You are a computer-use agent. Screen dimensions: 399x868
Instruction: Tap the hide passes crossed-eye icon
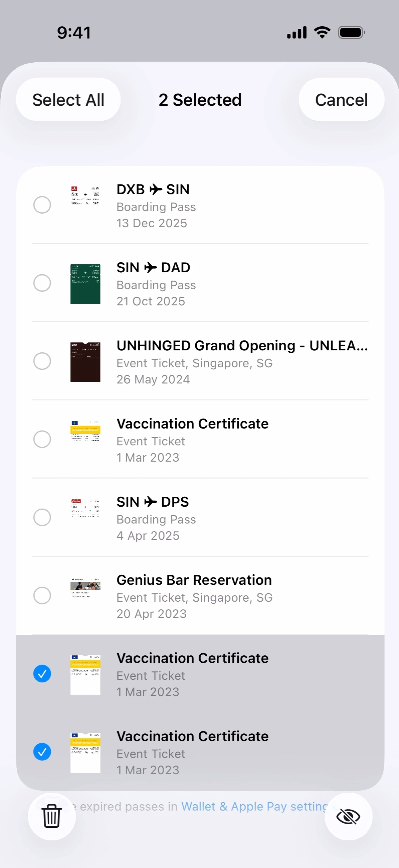[x=348, y=817]
